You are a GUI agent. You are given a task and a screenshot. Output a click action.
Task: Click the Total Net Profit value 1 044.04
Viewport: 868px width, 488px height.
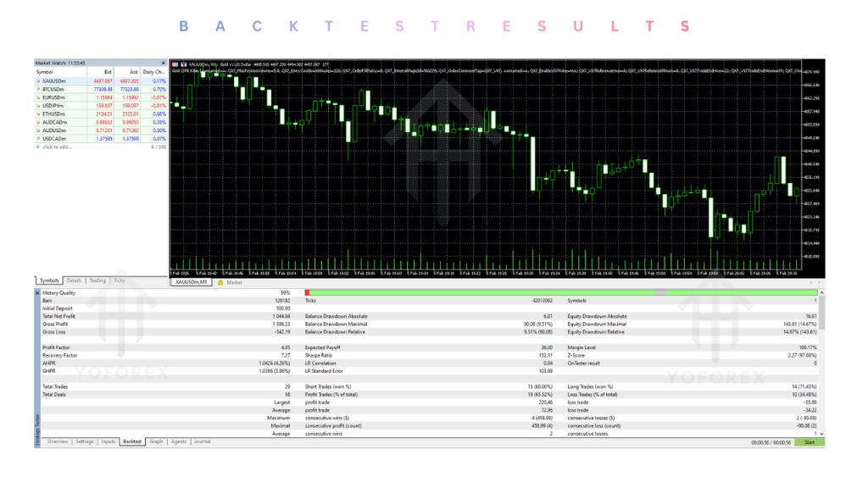pyautogui.click(x=281, y=317)
